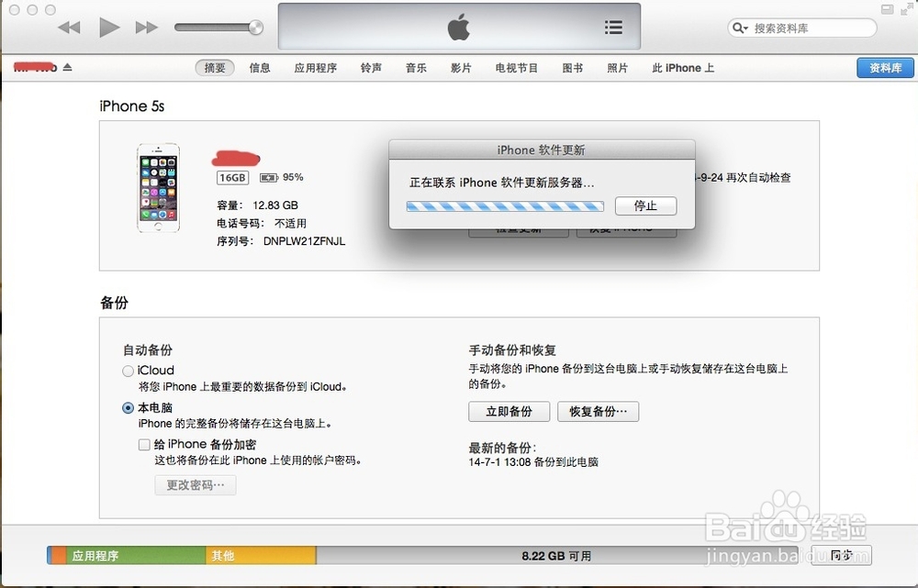Image resolution: width=918 pixels, height=588 pixels.
Task: Click the fullscreen arrows icon
Action: click(x=906, y=9)
